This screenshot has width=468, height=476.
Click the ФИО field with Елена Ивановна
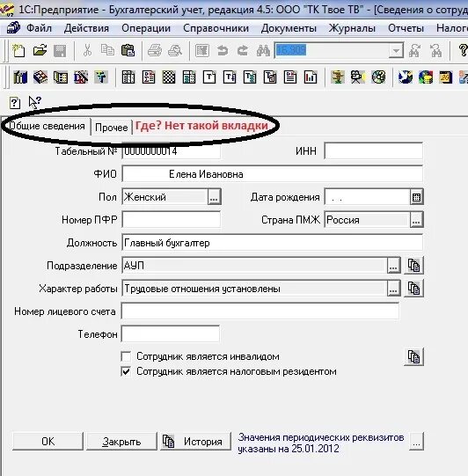pyautogui.click(x=272, y=174)
